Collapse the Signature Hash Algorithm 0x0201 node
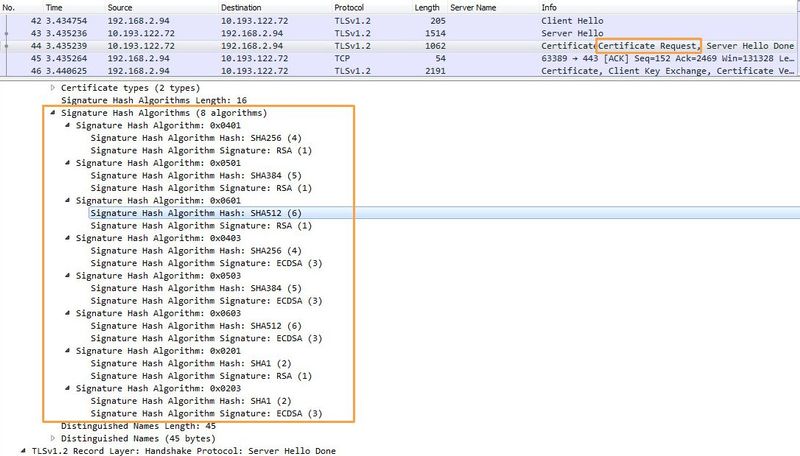This screenshot has width=800, height=456. (x=67, y=350)
